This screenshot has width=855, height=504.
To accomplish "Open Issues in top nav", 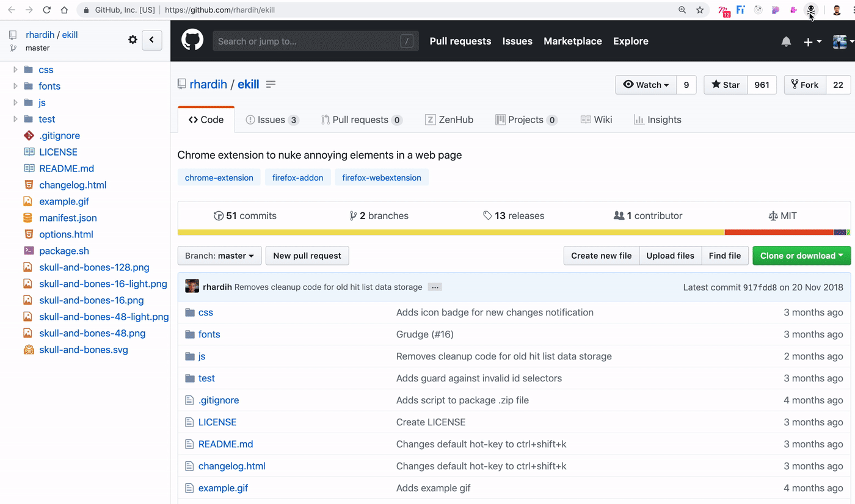I will 517,41.
